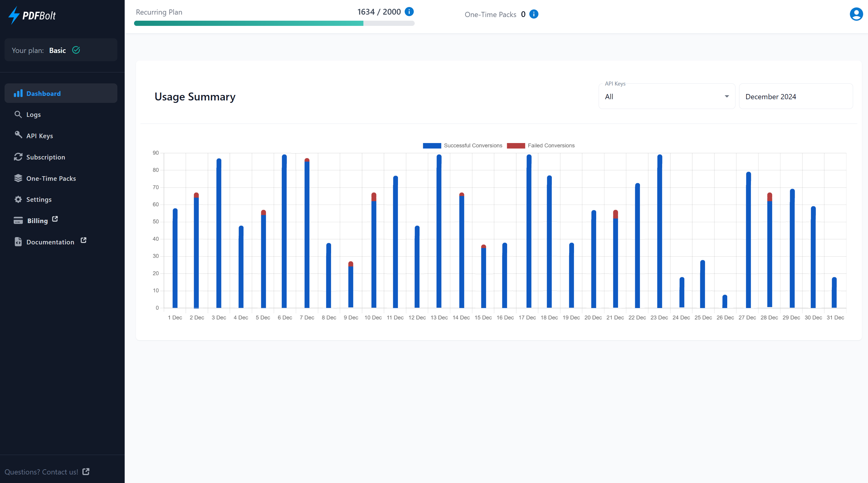Click Recurring Plan info icon
The width and height of the screenshot is (868, 483).
409,12
